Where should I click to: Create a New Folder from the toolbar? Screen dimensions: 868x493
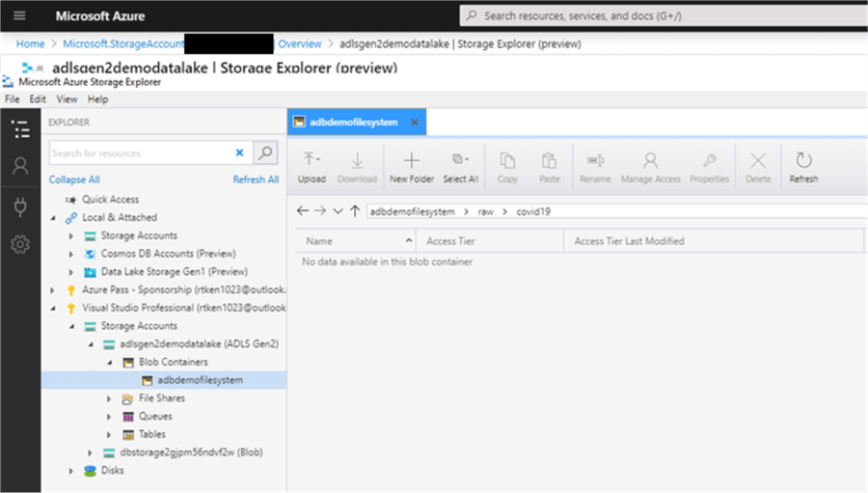coord(411,167)
